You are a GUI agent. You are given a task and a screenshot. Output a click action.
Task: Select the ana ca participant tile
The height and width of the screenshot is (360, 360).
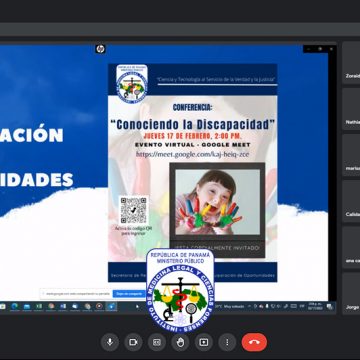pyautogui.click(x=351, y=247)
